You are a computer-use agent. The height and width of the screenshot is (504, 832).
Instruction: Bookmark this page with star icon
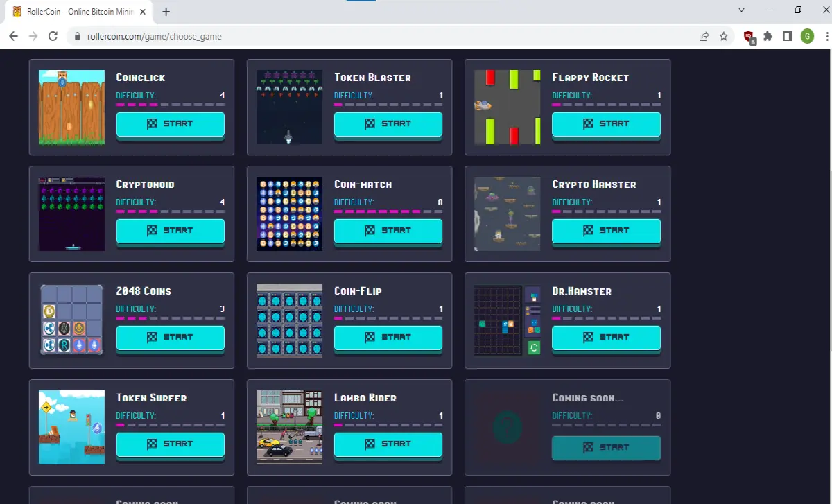click(724, 36)
